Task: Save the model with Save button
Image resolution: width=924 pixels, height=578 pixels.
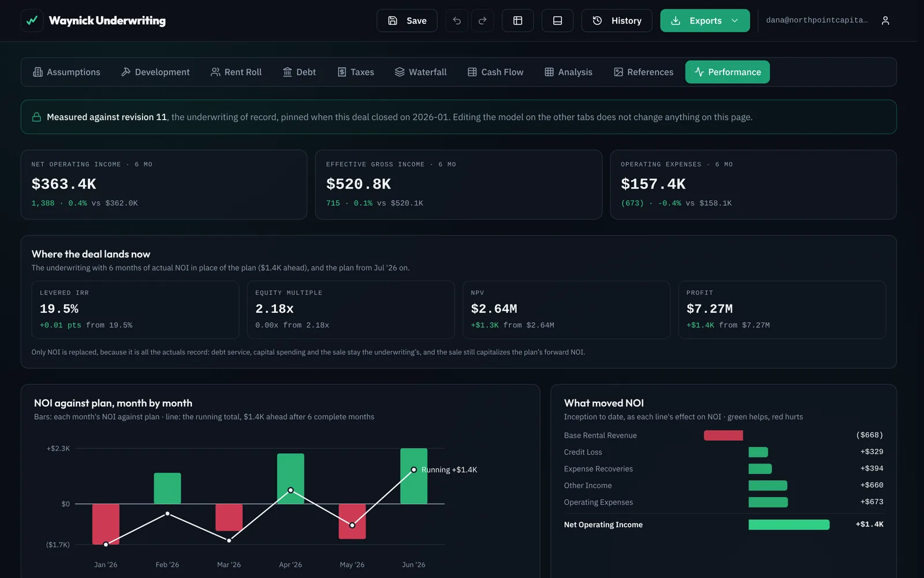Action: (407, 20)
